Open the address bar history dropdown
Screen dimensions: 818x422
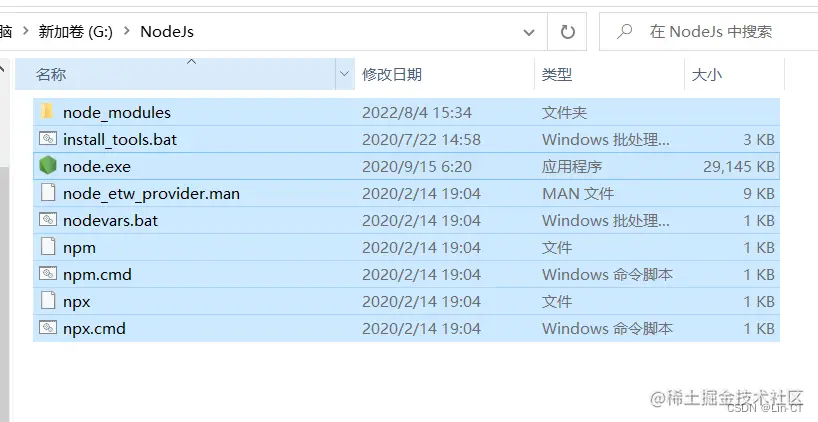[x=528, y=32]
